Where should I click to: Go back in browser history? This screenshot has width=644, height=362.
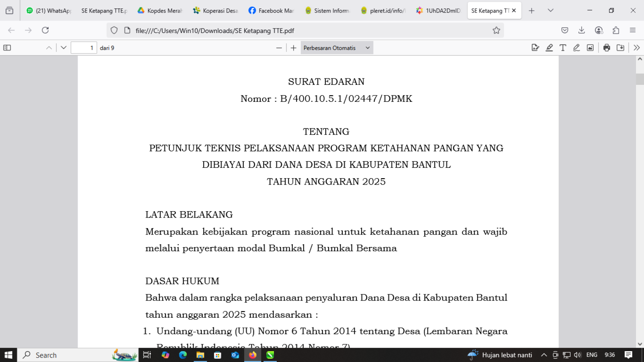pos(11,30)
